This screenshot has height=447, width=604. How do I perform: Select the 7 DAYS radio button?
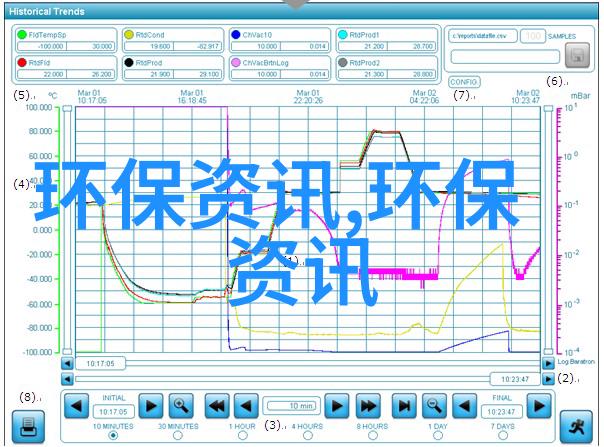click(503, 435)
